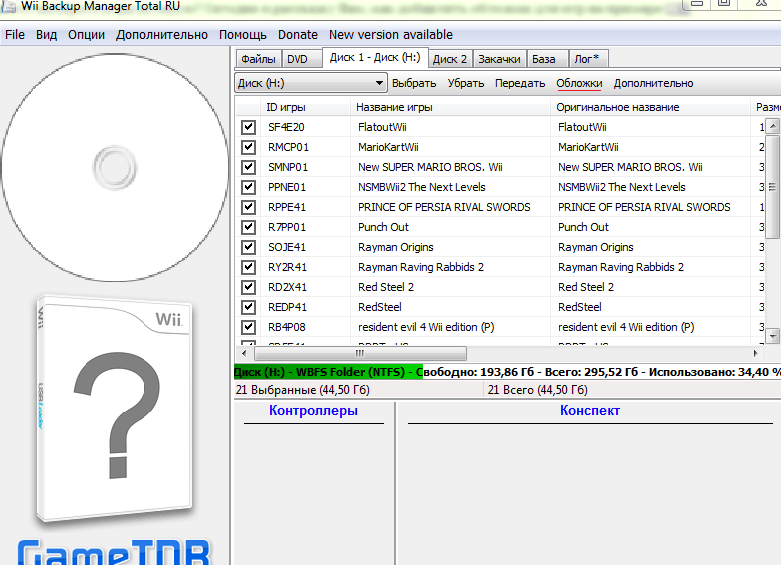Open the Обложки covers menu
This screenshot has width=781, height=565.
pyautogui.click(x=579, y=83)
